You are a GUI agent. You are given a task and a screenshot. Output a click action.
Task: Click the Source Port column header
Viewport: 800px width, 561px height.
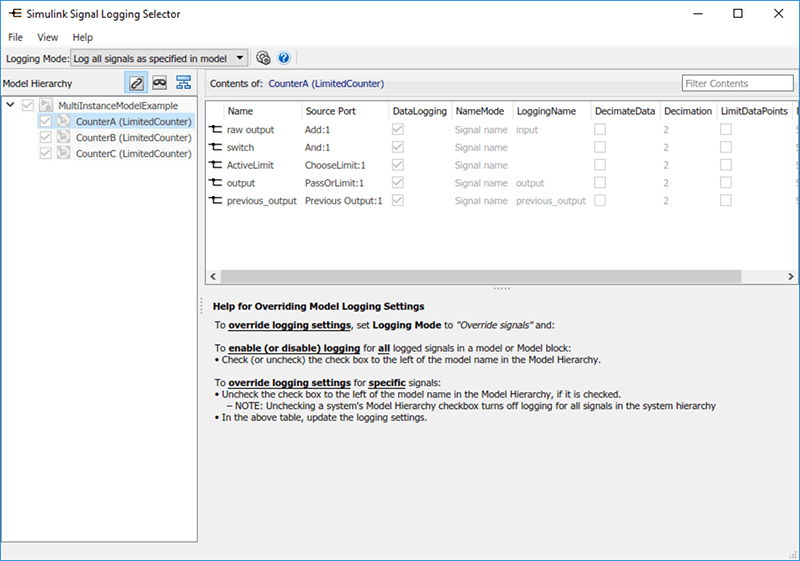coord(331,111)
